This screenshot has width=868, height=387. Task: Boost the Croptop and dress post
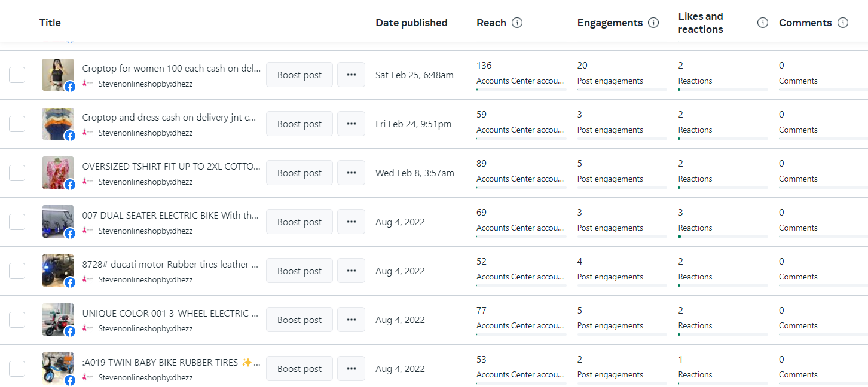(299, 124)
